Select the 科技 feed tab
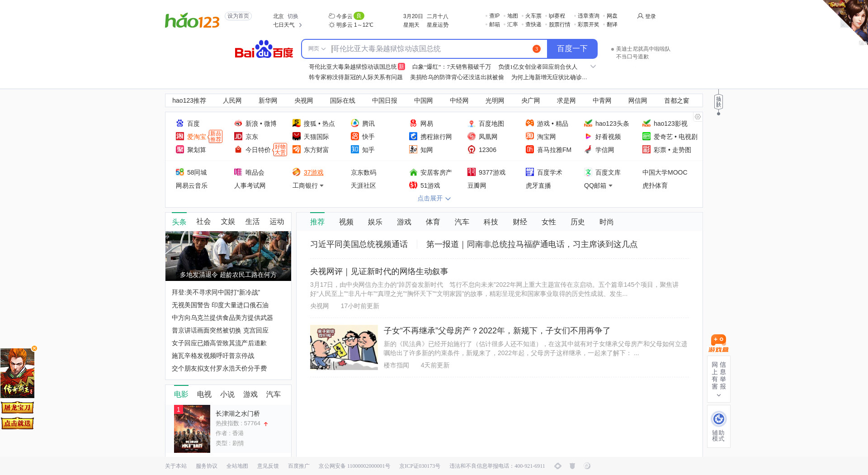The width and height of the screenshot is (868, 475). click(x=491, y=222)
